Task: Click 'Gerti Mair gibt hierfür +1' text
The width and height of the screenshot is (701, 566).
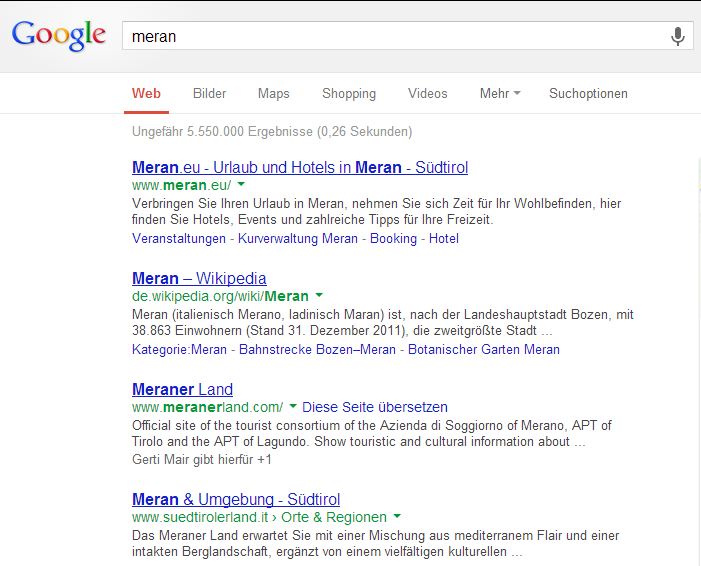Action: (202, 459)
